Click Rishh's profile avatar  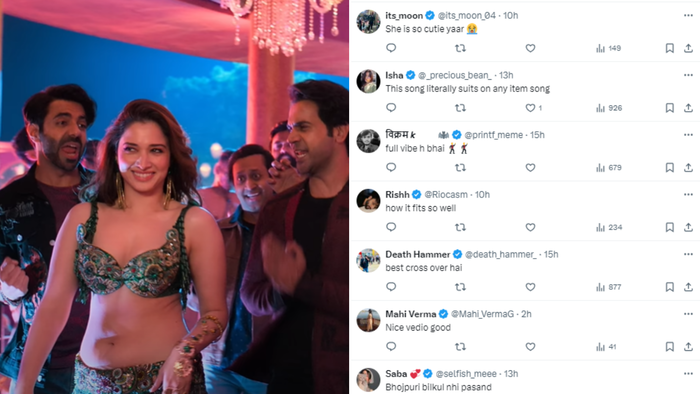368,201
